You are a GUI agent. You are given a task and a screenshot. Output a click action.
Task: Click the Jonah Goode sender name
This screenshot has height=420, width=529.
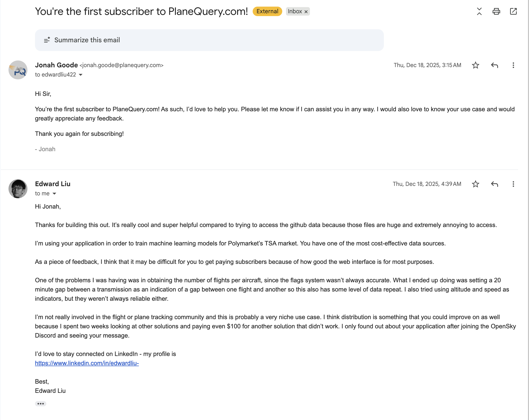click(x=56, y=65)
